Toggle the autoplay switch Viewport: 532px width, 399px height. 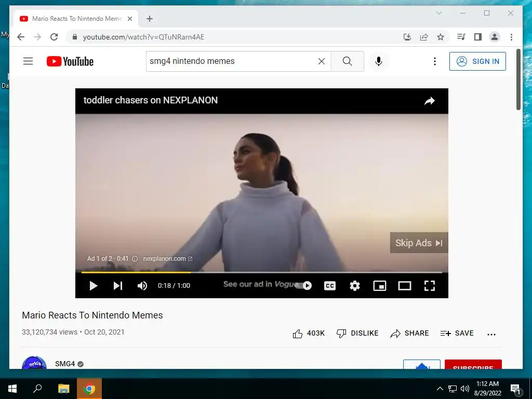coord(304,286)
